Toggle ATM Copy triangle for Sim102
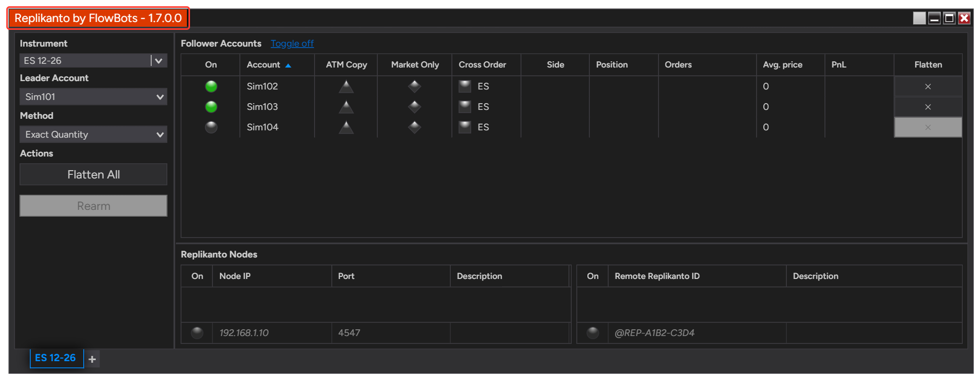This screenshot has width=980, height=380. pyautogui.click(x=346, y=86)
